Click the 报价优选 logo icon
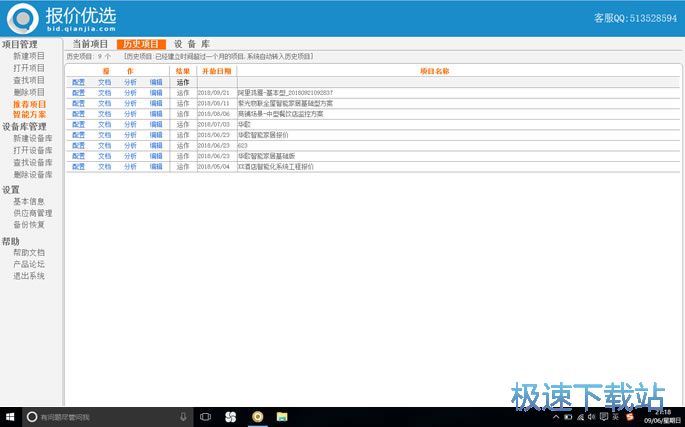This screenshot has height=427, width=685. point(23,17)
